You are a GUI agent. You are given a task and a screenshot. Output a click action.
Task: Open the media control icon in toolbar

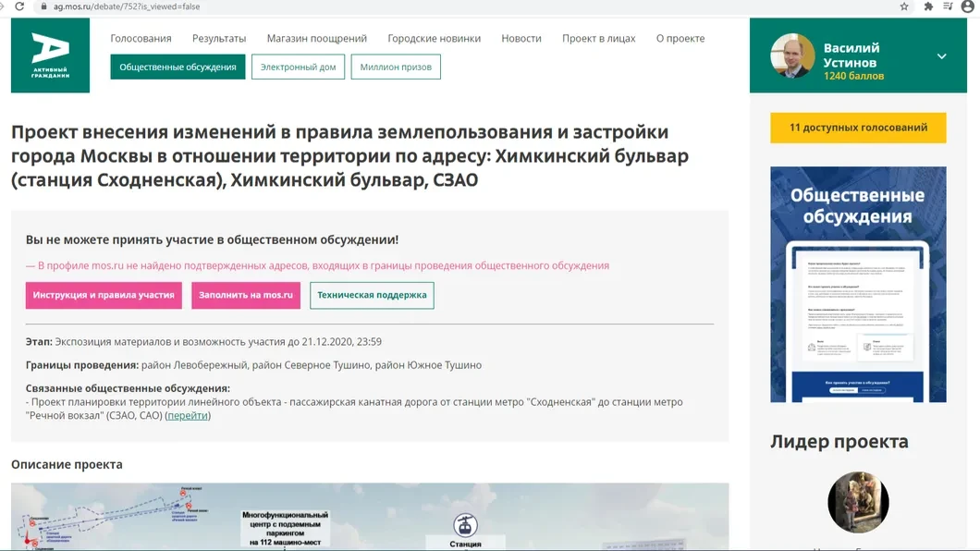click(948, 6)
